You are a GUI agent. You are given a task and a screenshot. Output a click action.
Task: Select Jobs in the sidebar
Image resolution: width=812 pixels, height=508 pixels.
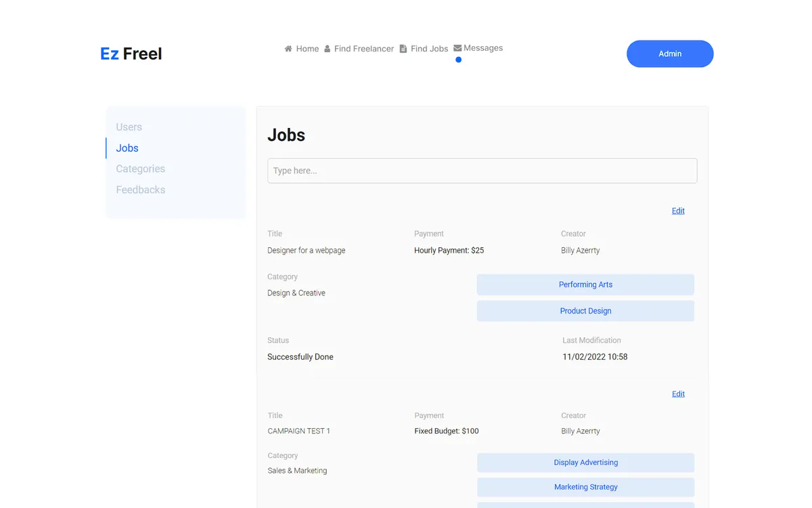(x=127, y=148)
